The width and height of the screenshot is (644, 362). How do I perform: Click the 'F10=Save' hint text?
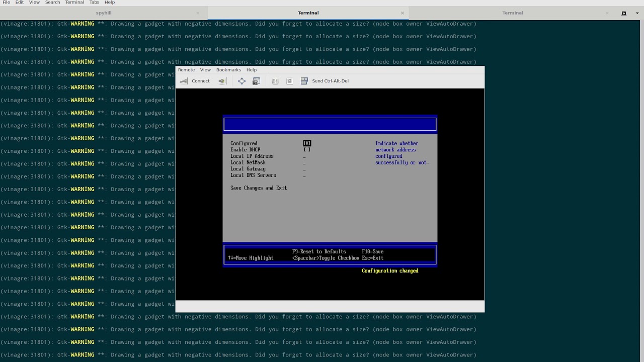click(373, 251)
